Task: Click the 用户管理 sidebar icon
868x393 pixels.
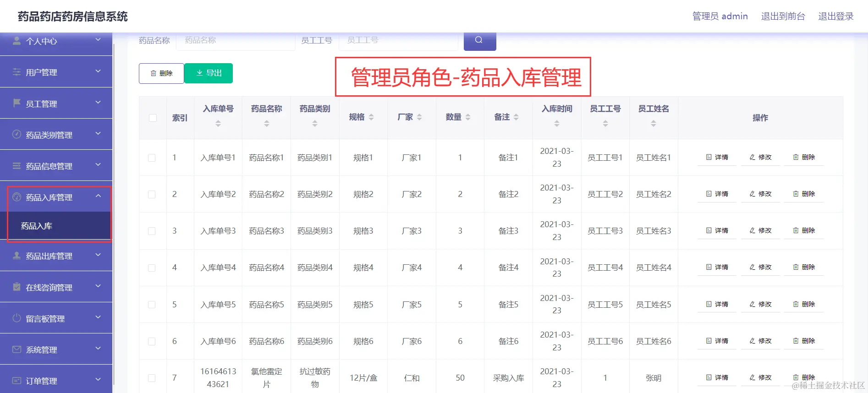Action: click(17, 72)
